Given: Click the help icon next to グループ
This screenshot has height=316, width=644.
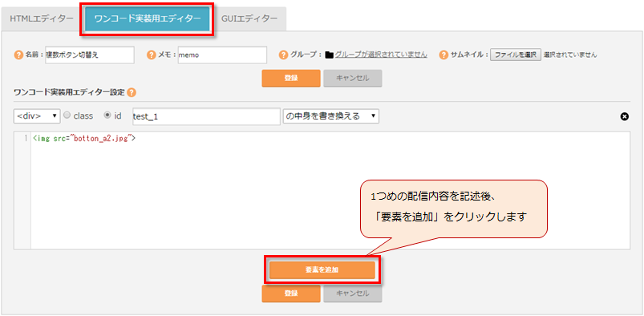Looking at the screenshot, I should click(x=283, y=55).
